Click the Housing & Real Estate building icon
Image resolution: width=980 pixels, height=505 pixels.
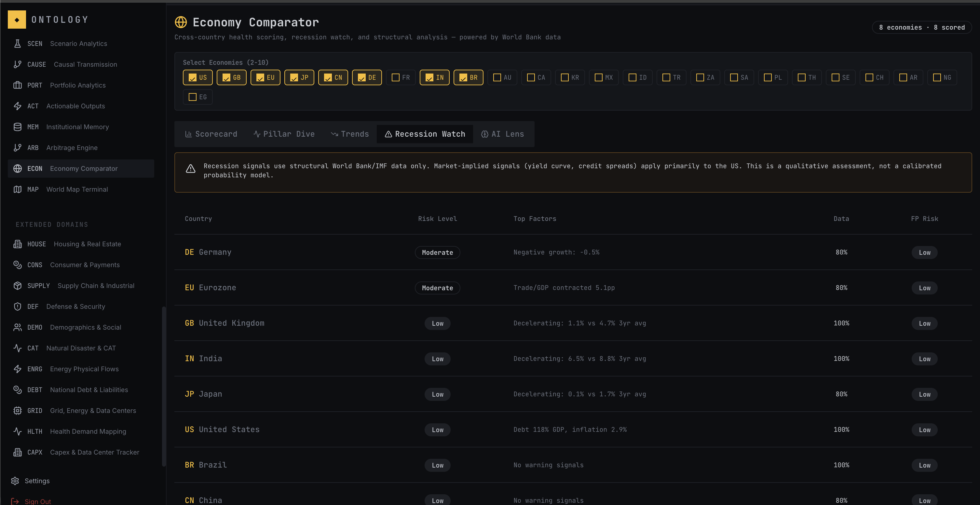[x=18, y=244]
